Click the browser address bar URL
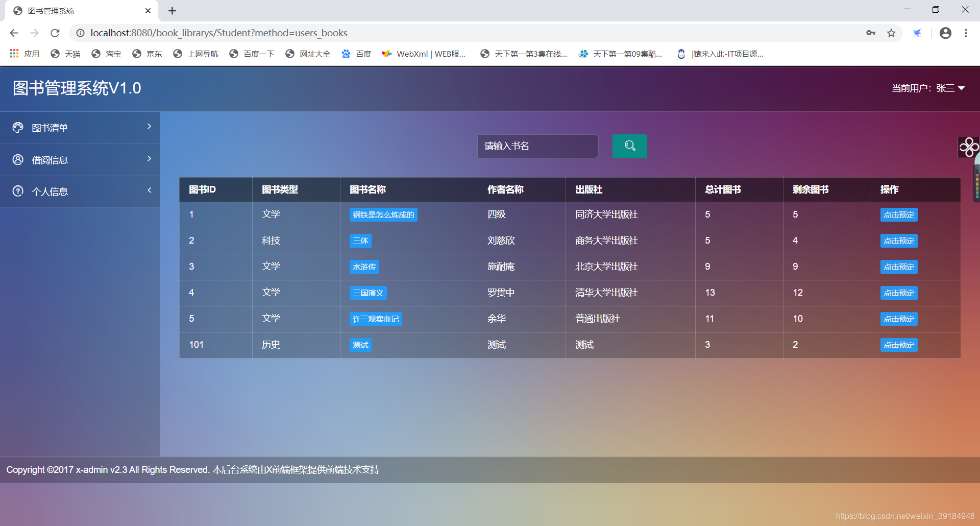The height and width of the screenshot is (526, 980). point(219,33)
